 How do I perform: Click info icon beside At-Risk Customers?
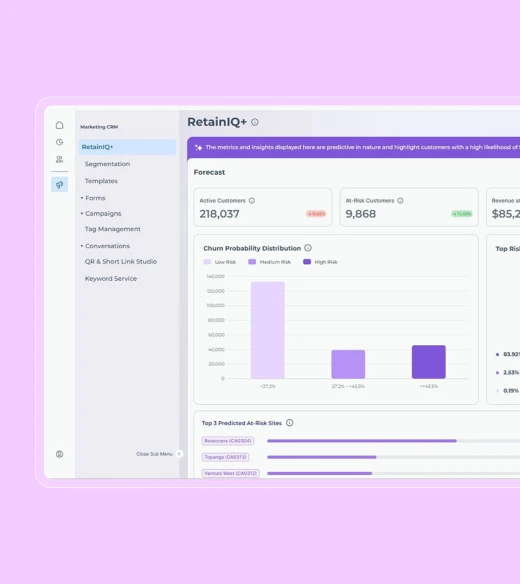pyautogui.click(x=400, y=201)
